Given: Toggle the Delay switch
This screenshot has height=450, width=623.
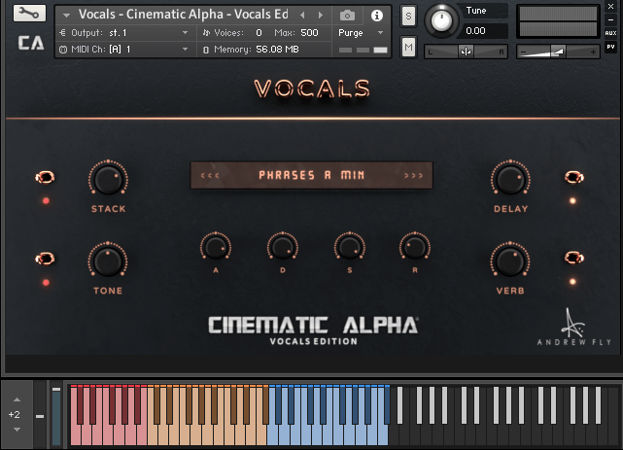Looking at the screenshot, I should (x=573, y=178).
